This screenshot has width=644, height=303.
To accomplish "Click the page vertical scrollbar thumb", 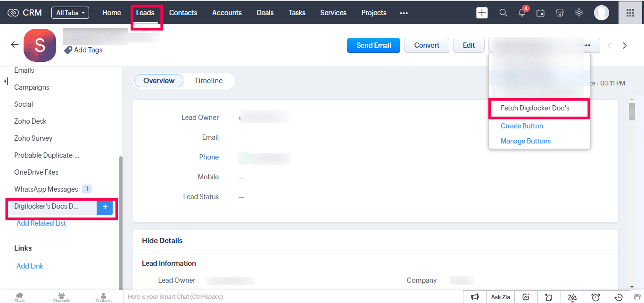I will [632, 111].
